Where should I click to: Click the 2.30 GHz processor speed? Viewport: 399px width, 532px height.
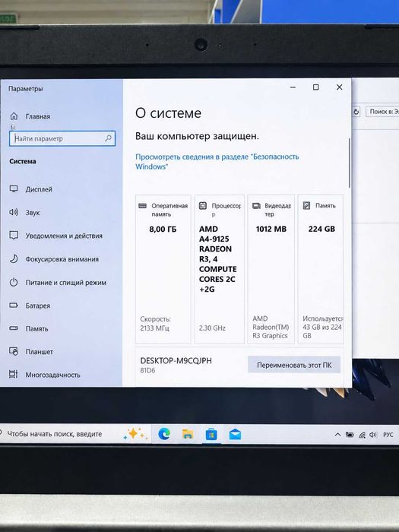(212, 328)
